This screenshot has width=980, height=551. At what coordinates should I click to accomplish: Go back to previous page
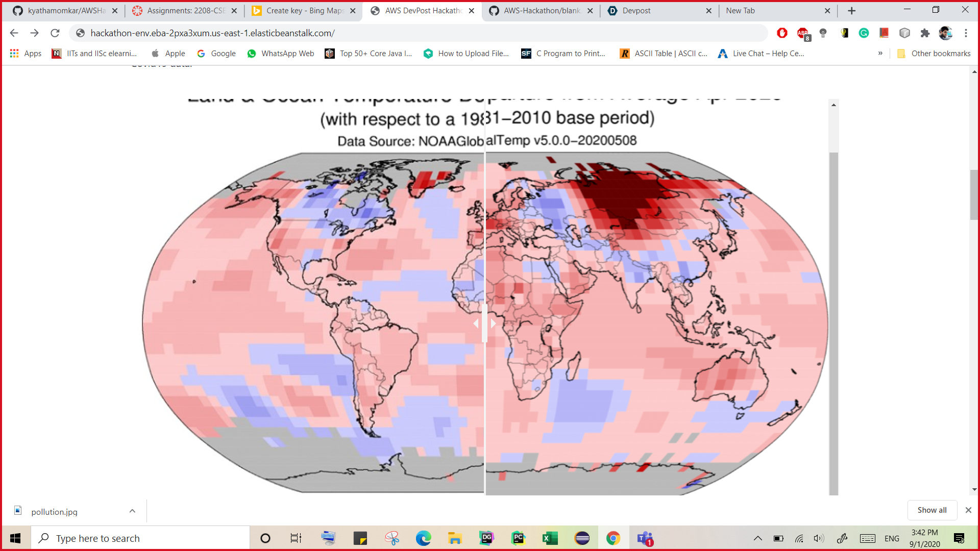[x=14, y=33]
